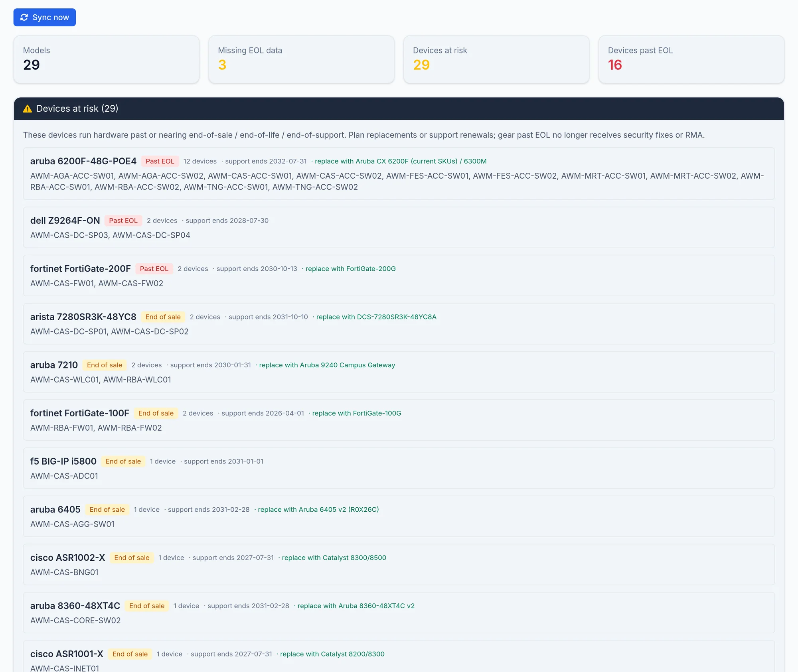Click Past EOL badge on aruba 6200F-48G-POE4
Viewport: 798px width, 672px height.
click(160, 161)
